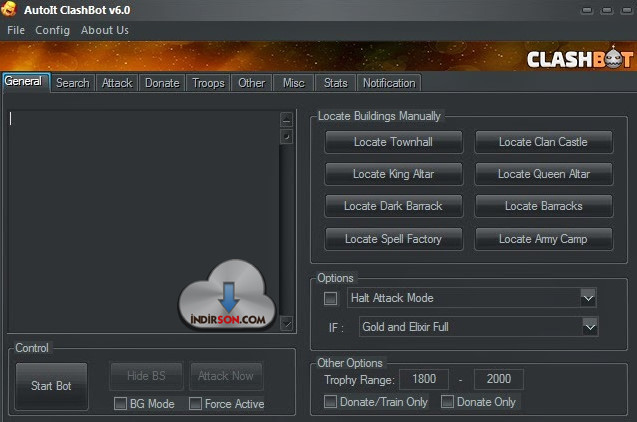Open the File menu
637x422 pixels.
(x=16, y=30)
